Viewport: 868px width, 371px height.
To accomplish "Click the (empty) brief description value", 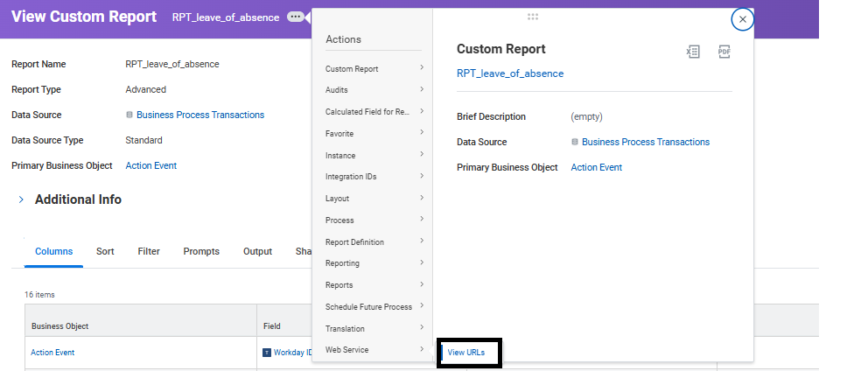I will tap(586, 117).
